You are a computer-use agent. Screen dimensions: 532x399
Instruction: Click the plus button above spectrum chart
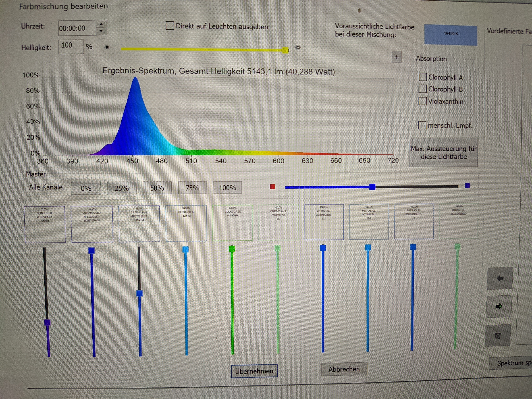pos(396,57)
